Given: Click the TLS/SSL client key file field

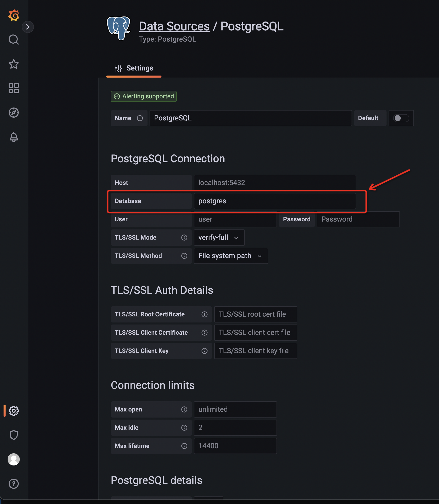Looking at the screenshot, I should 256,351.
